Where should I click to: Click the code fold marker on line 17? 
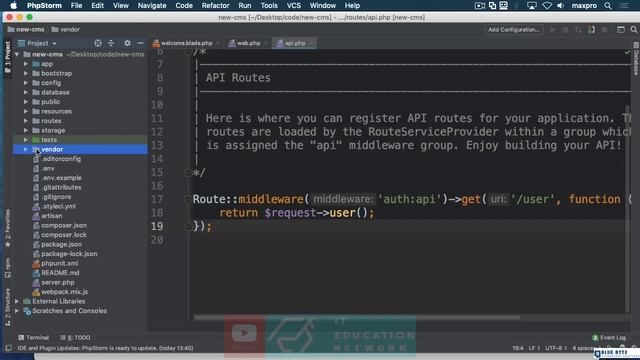[188, 200]
